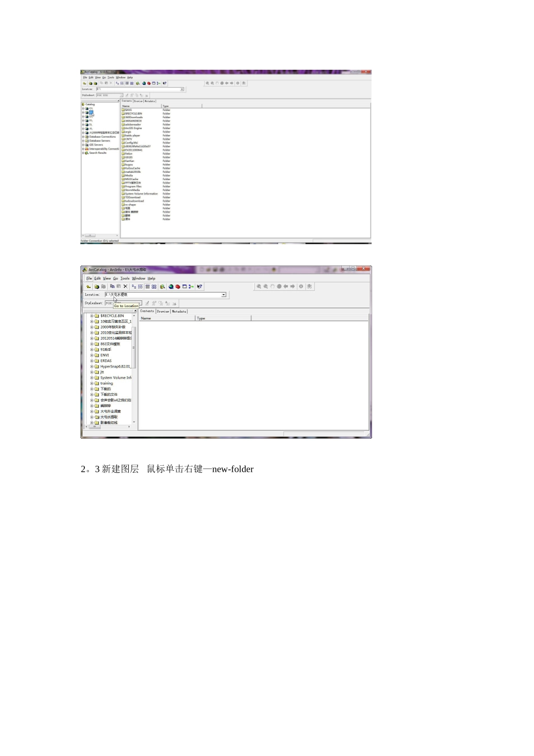534x756 pixels.
Task: Click Full Extent globe icon in lower window
Action: pyautogui.click(x=279, y=286)
